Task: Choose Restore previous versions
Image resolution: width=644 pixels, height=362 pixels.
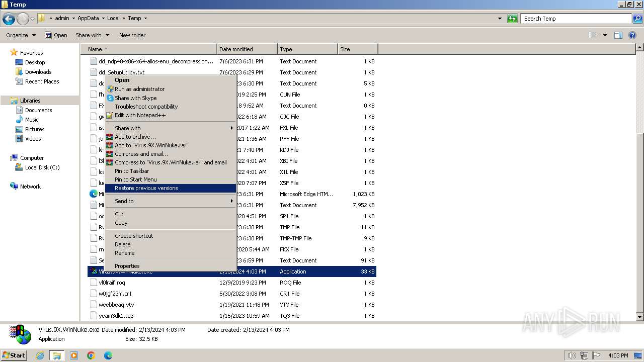Action: click(170, 188)
